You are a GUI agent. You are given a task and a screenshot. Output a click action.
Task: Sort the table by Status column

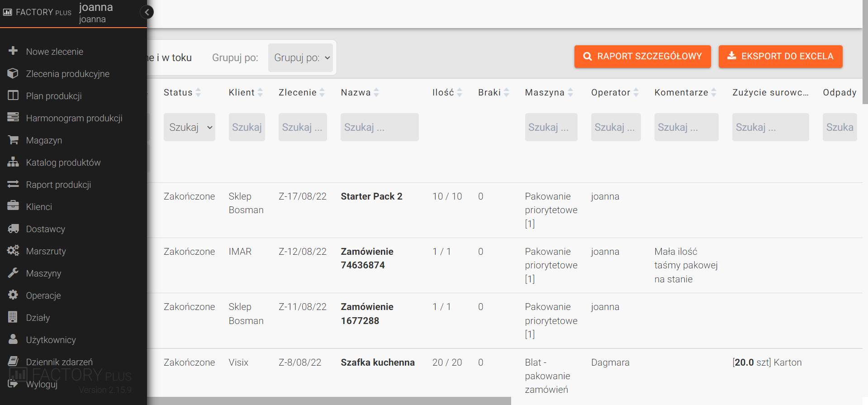pyautogui.click(x=198, y=92)
